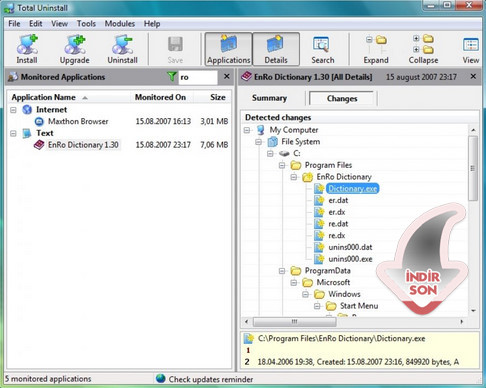Click the C: drive icon
The height and width of the screenshot is (388, 486).
tap(284, 153)
